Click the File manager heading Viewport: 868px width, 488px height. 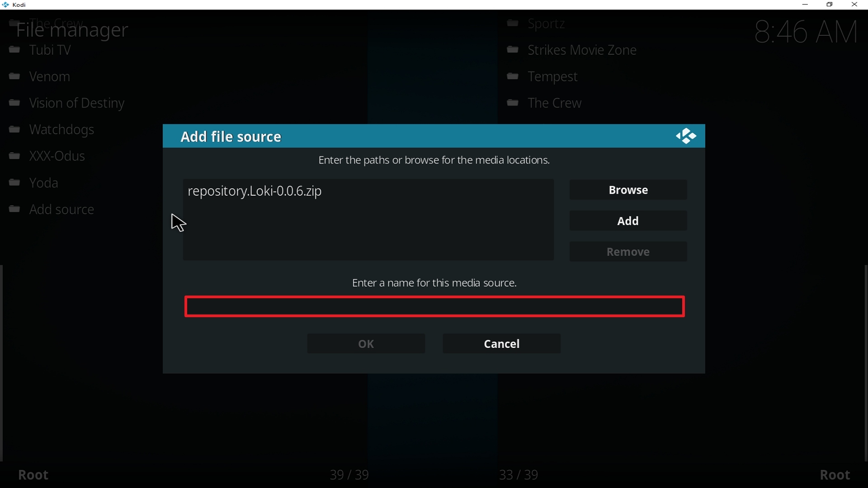pyautogui.click(x=72, y=30)
